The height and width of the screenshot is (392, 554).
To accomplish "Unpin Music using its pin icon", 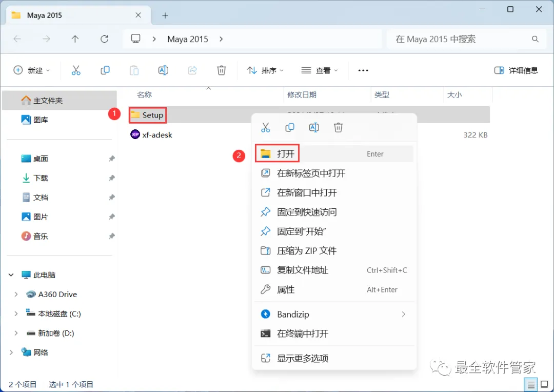I will point(112,236).
